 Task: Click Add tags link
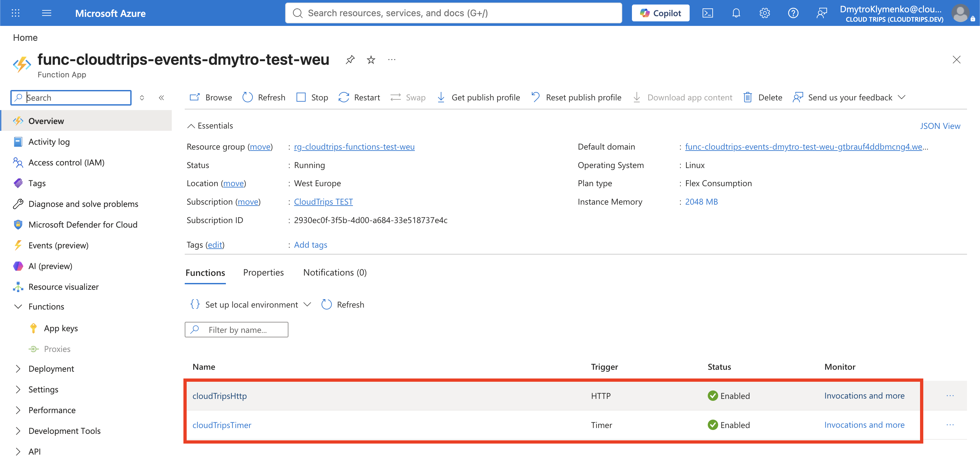310,244
